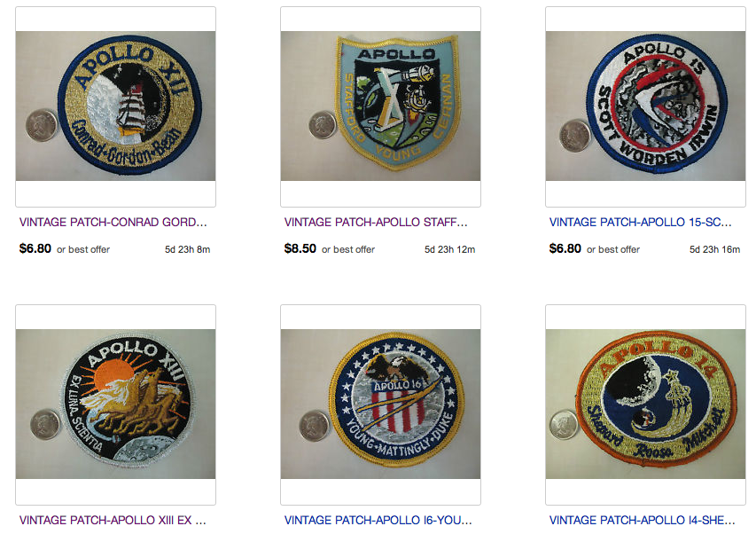Click the $8.50 price under Apollo Stafford listing

pos(300,249)
